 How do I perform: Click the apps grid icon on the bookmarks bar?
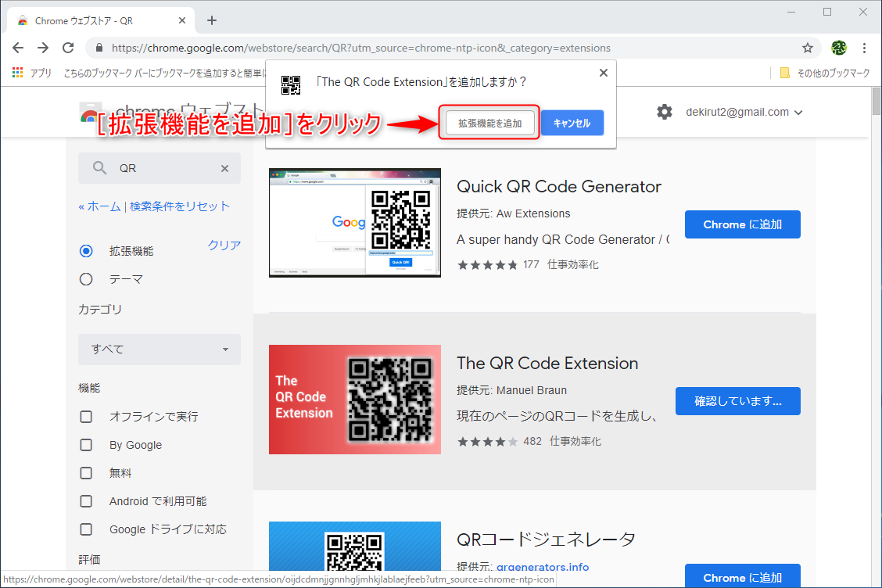coord(17,72)
